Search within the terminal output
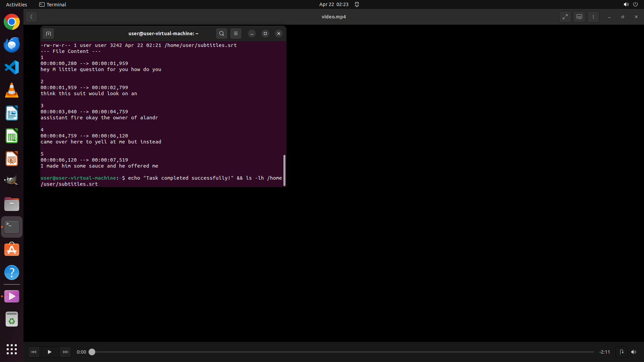 click(x=222, y=34)
